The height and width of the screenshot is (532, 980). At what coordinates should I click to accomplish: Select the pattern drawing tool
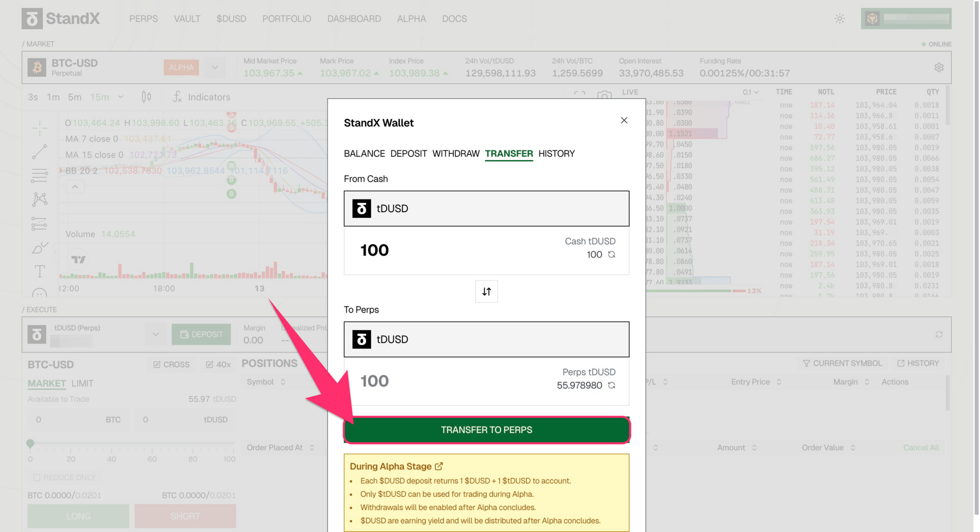39,199
